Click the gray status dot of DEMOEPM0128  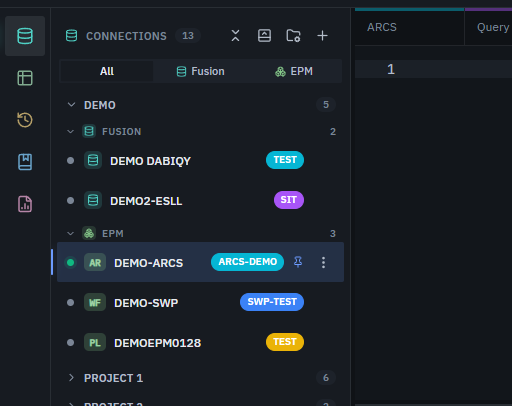70,343
